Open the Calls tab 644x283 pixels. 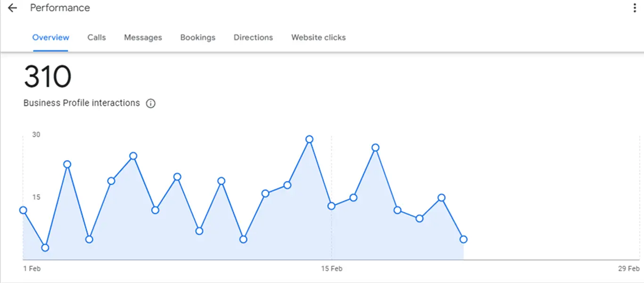tap(97, 37)
